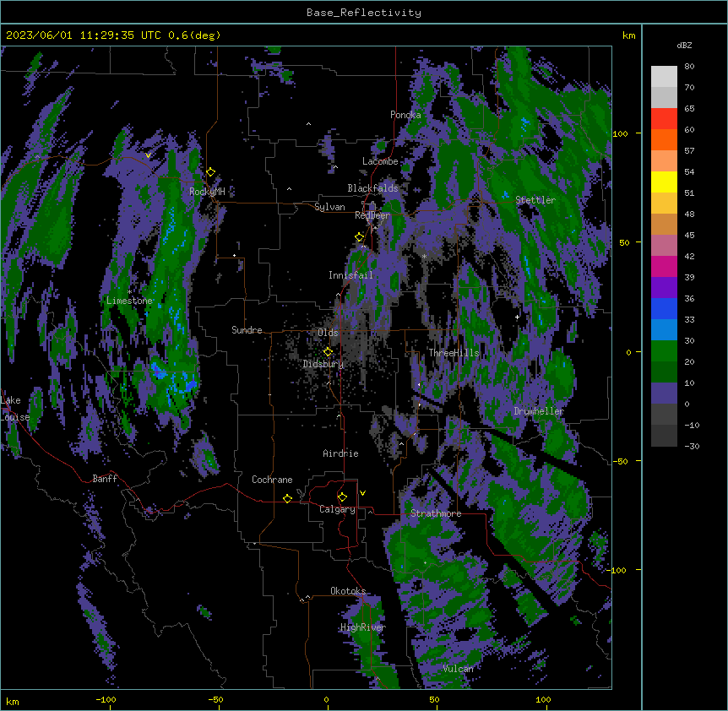Screen dimensions: 728x711
Task: Click the yellow station marker above Didsbury
Action: click(x=328, y=351)
